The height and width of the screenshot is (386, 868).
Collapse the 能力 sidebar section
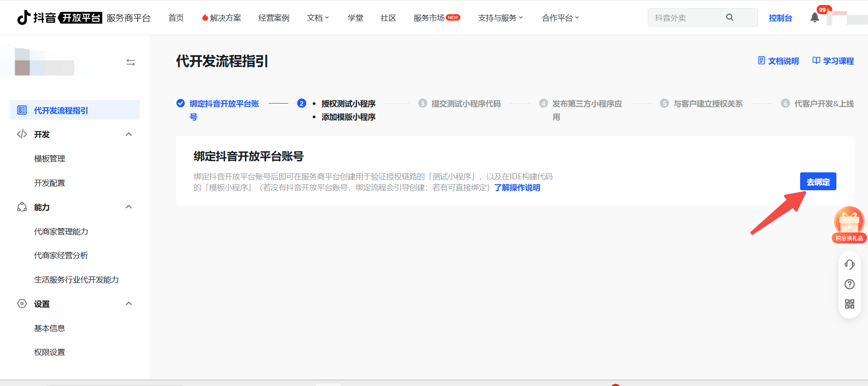[129, 207]
